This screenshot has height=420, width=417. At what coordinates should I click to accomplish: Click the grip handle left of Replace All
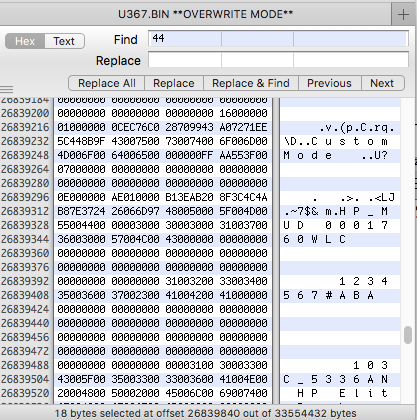[x=7, y=89]
